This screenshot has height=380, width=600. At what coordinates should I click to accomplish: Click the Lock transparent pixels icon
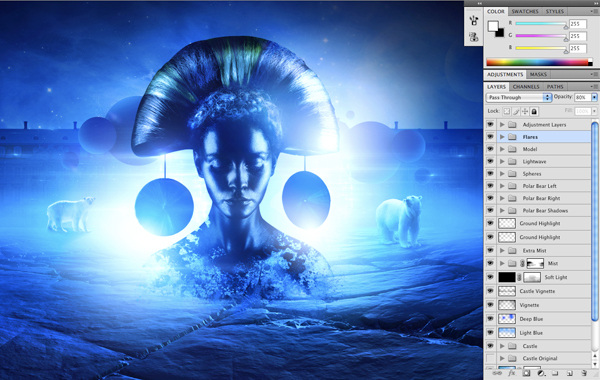[507, 111]
